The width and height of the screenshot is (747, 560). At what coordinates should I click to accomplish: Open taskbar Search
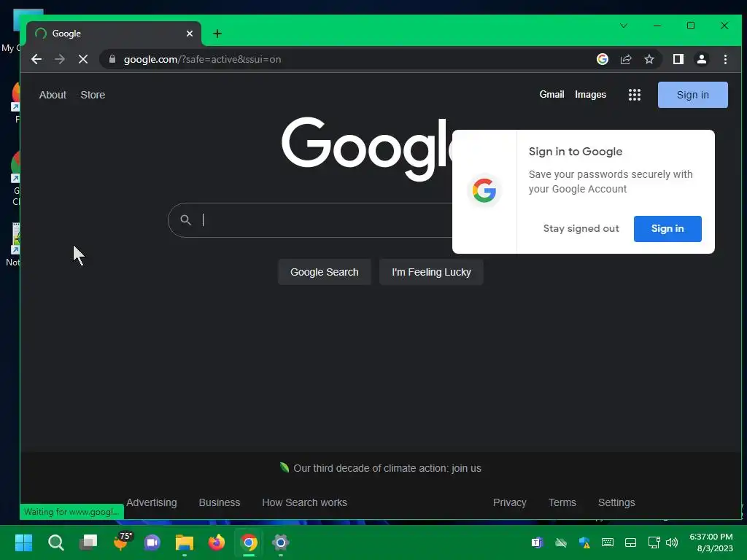point(55,542)
